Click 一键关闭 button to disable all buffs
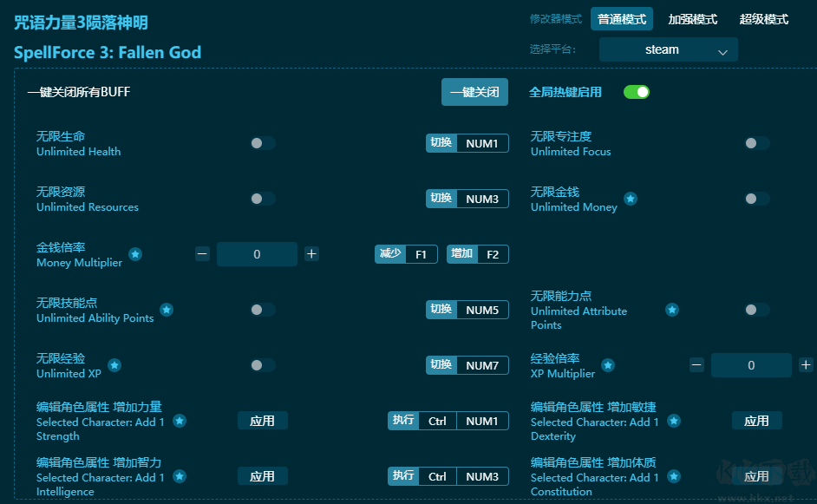Viewport: 817px width, 504px height. pyautogui.click(x=474, y=92)
